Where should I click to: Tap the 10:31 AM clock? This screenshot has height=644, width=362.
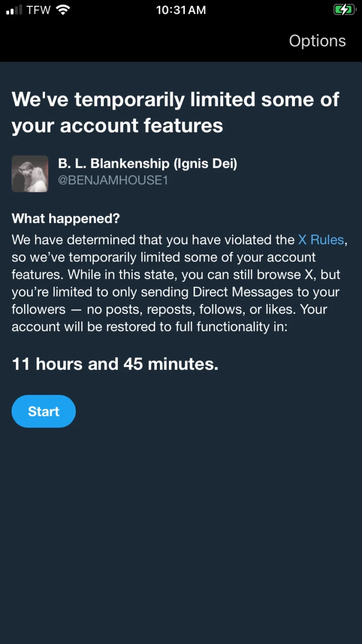point(181,10)
